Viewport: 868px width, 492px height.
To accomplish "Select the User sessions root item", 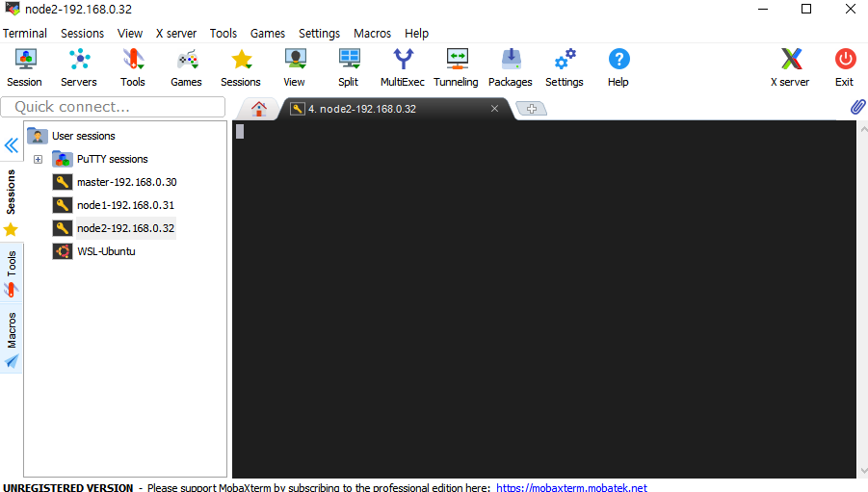I will pos(84,136).
